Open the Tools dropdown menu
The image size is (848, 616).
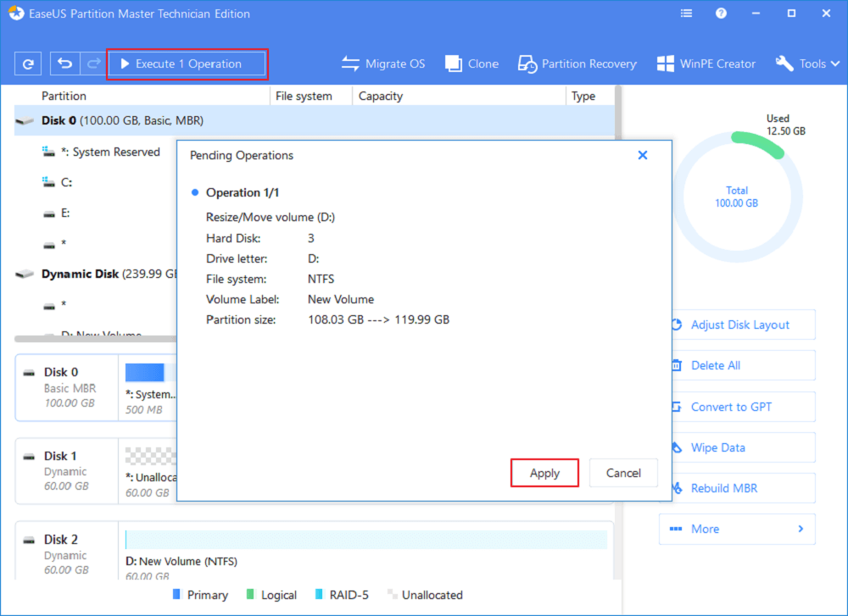coord(806,64)
